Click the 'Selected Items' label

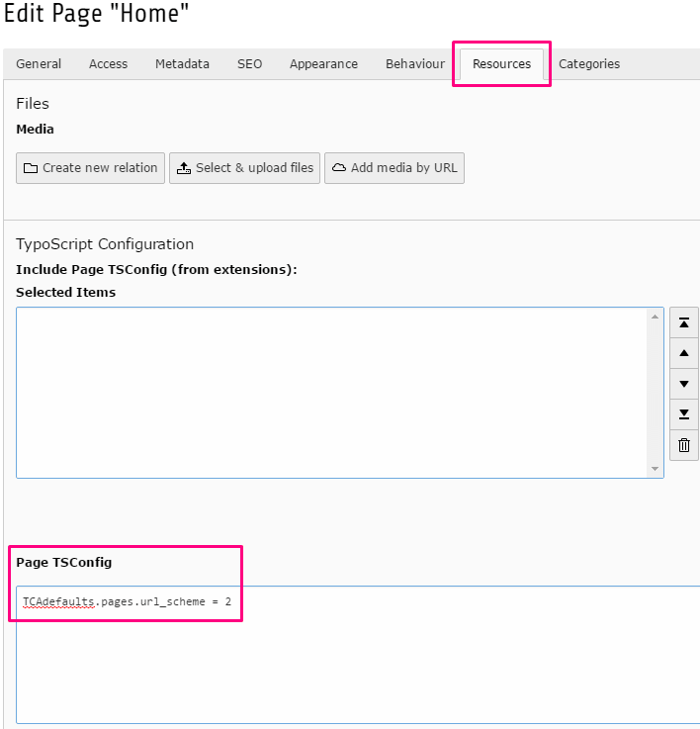(x=65, y=293)
